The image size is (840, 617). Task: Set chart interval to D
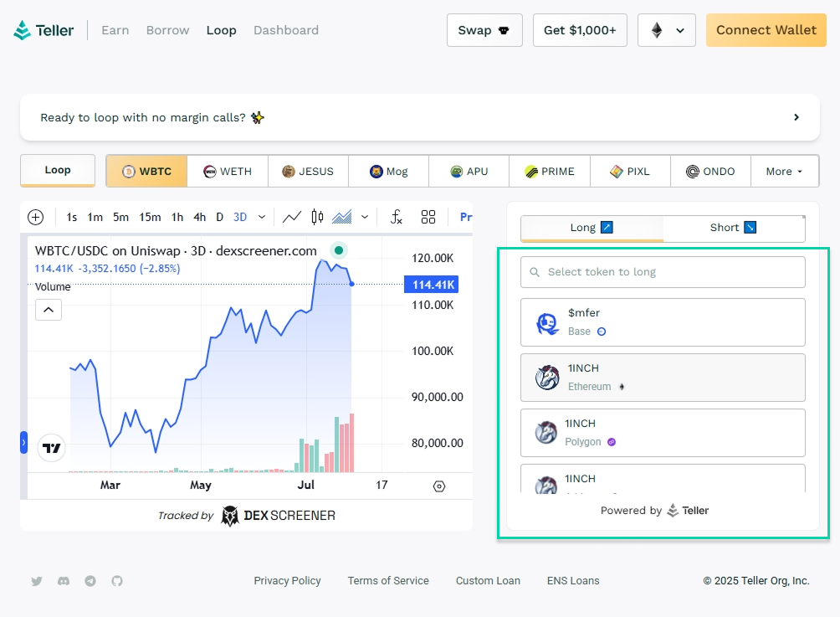220,217
